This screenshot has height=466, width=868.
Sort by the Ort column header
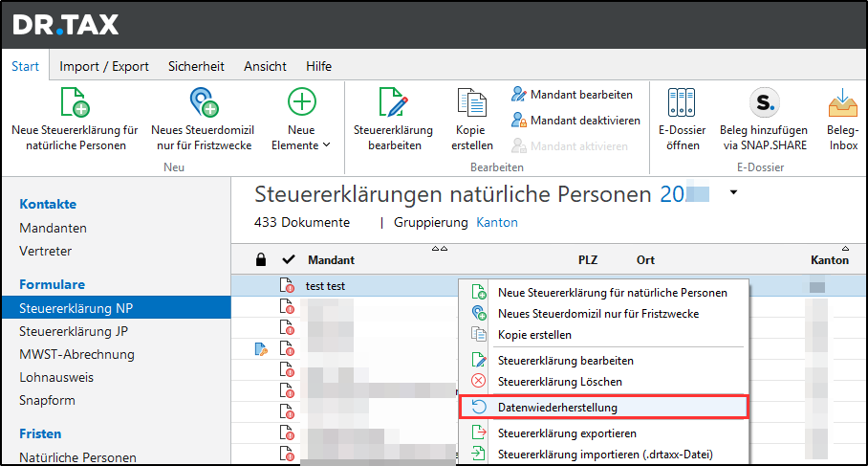pos(645,260)
